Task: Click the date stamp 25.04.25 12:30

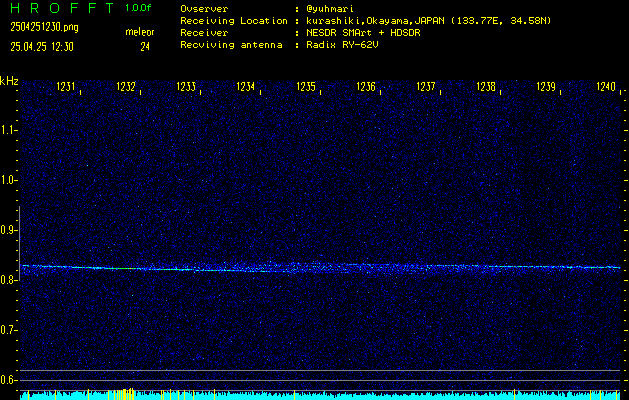Action: tap(42, 47)
